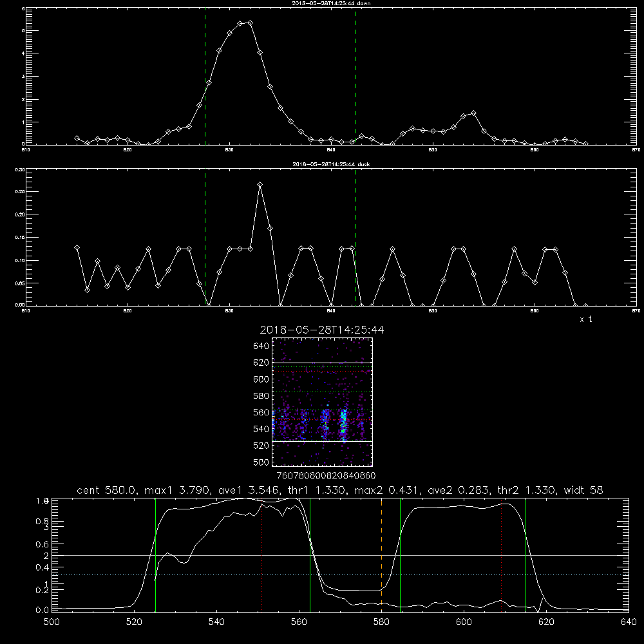644x644 pixels.
Task: Click the dusk plot title text
Action: (x=331, y=164)
